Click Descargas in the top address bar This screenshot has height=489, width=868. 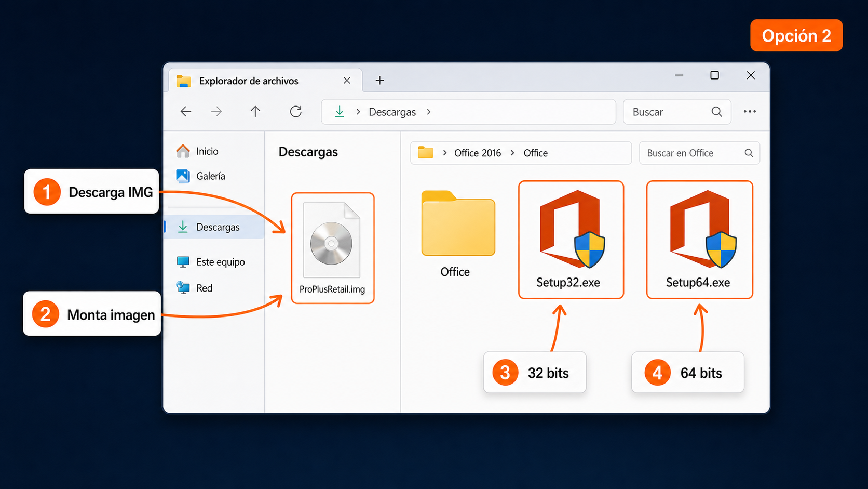click(392, 112)
